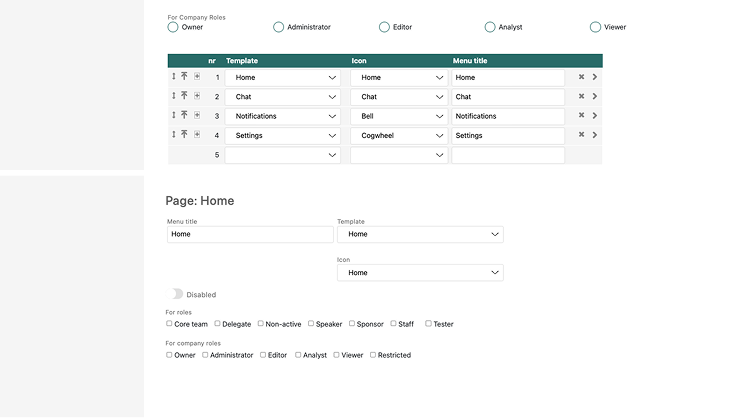Click the empty Menu title field in row 5

[x=508, y=155]
